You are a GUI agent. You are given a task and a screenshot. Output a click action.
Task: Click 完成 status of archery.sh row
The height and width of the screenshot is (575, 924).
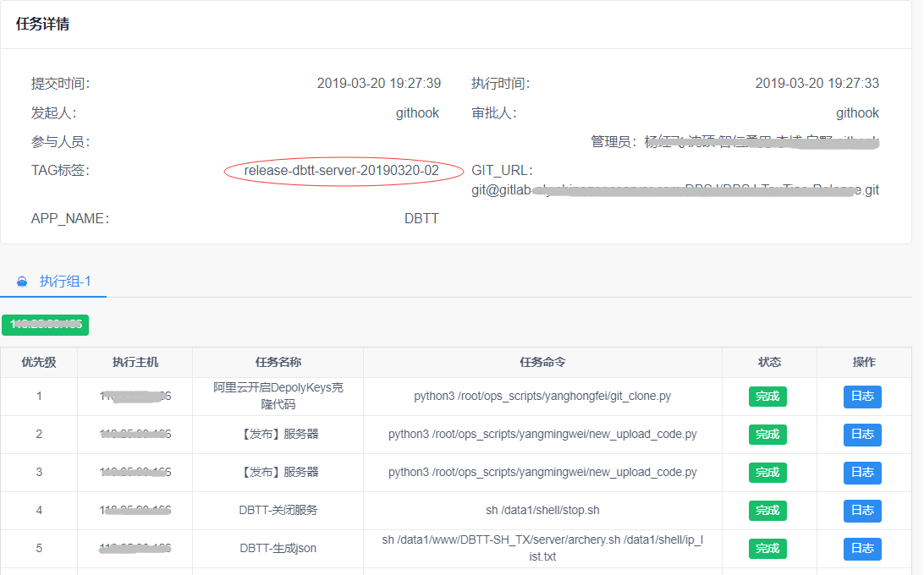(767, 549)
